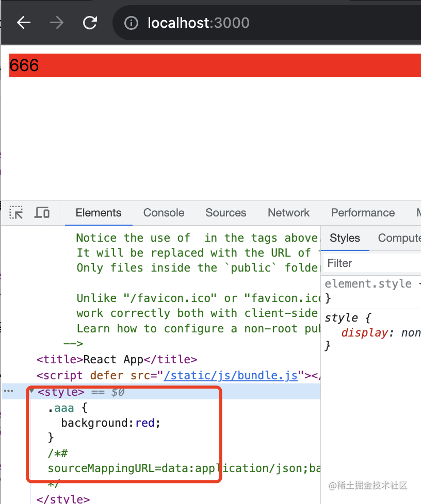Click the 'It will be replaced' comment line

click(x=198, y=253)
